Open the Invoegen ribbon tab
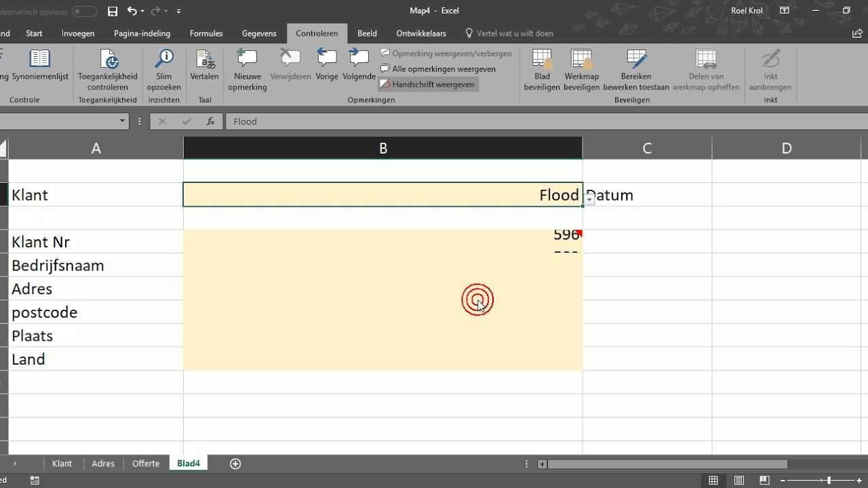The image size is (868, 488). 78,33
